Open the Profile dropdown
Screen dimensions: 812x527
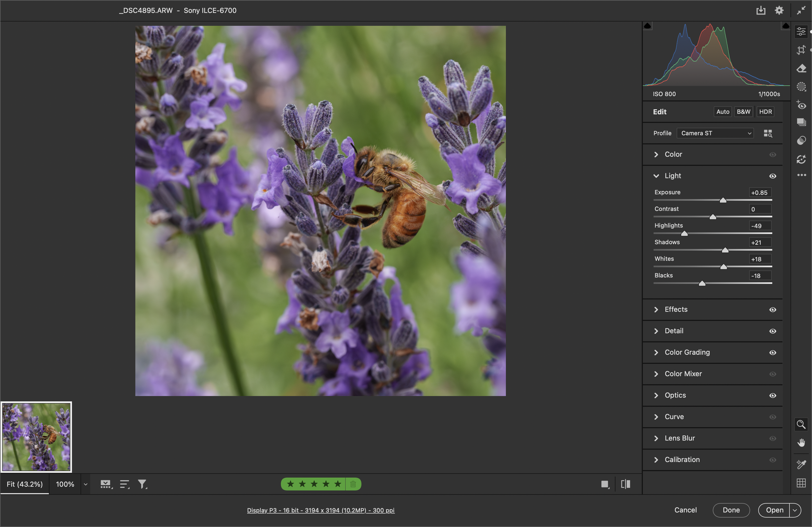click(715, 133)
